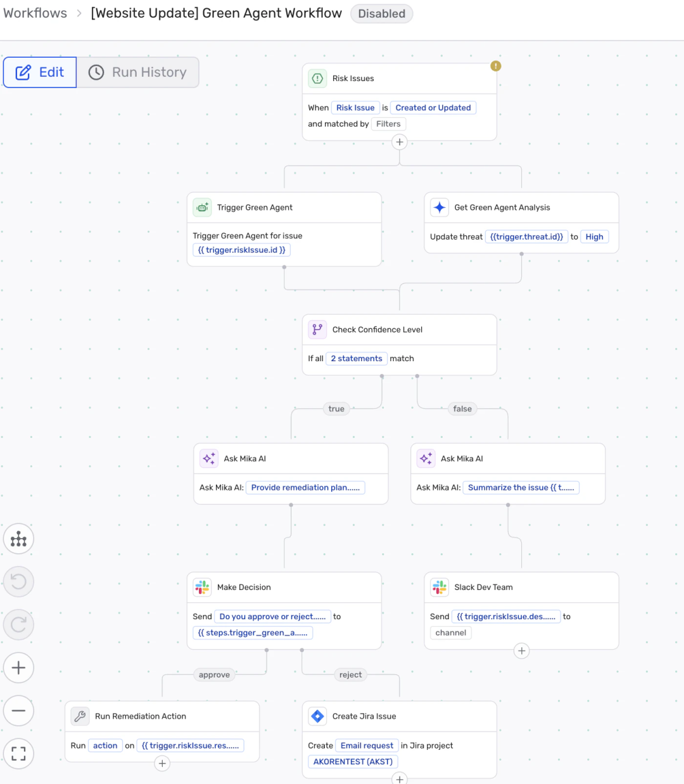Screen dimensions: 684x784
Task: Click the Filters field in Risk Issues
Action: [x=388, y=124]
